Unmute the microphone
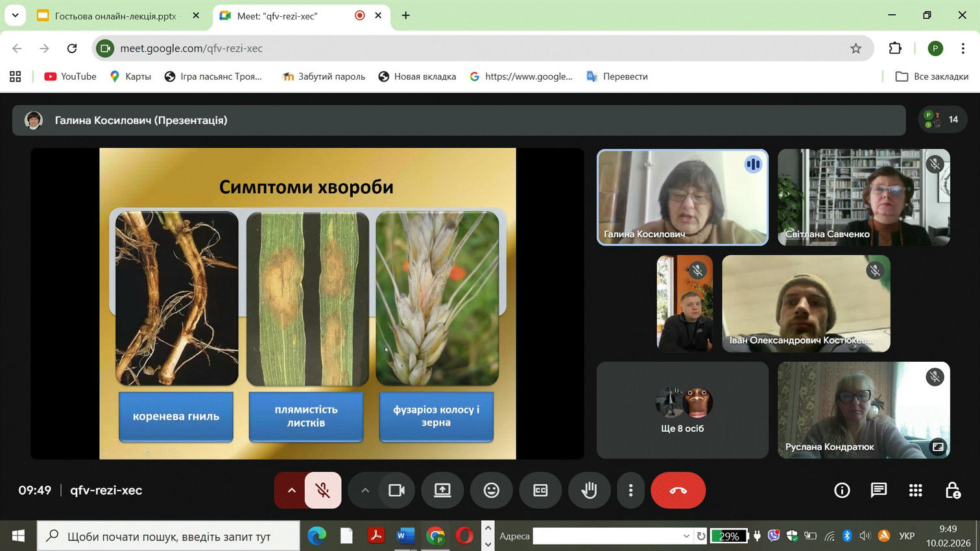 click(322, 491)
